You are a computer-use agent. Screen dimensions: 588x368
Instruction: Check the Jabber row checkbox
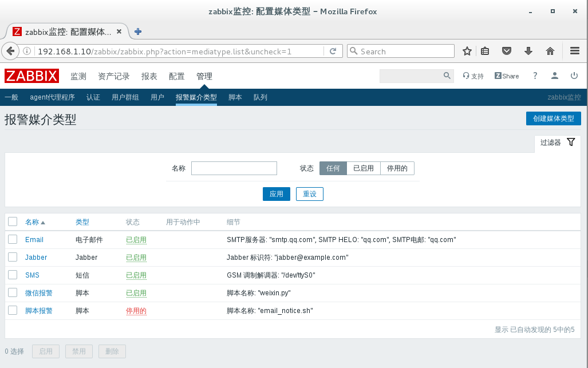pyautogui.click(x=13, y=257)
